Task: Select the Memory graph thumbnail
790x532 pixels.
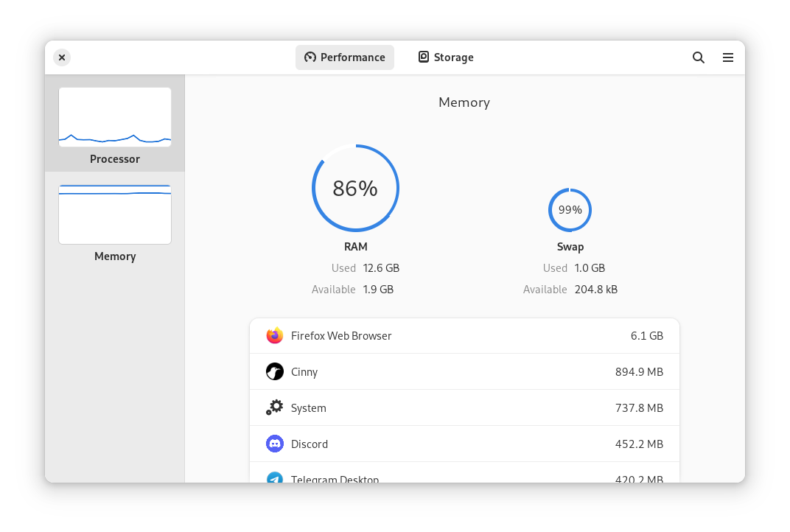Action: (x=115, y=214)
